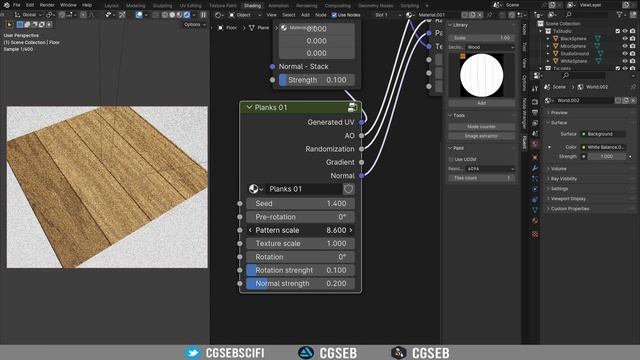This screenshot has height=360, width=640.
Task: Open node editor View menu
Action: tap(271, 15)
